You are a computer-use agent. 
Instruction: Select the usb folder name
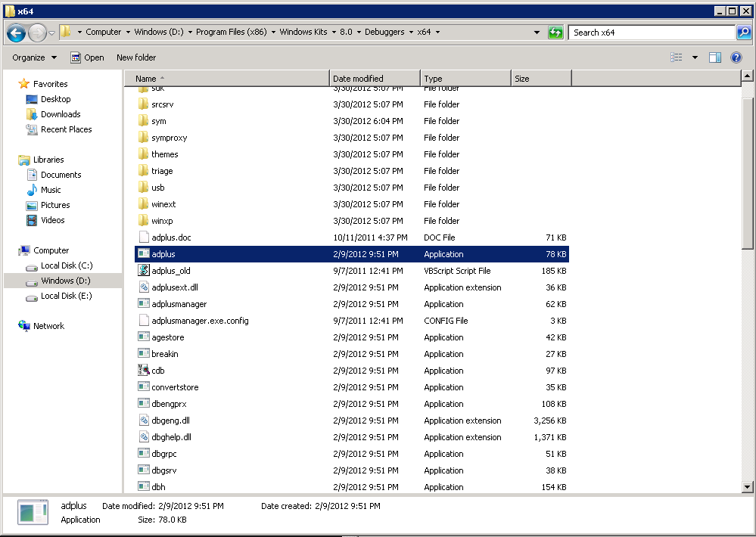click(158, 188)
